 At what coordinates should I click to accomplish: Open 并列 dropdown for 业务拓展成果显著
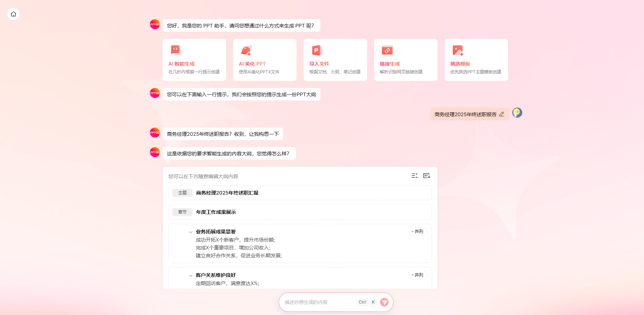pyautogui.click(x=418, y=232)
